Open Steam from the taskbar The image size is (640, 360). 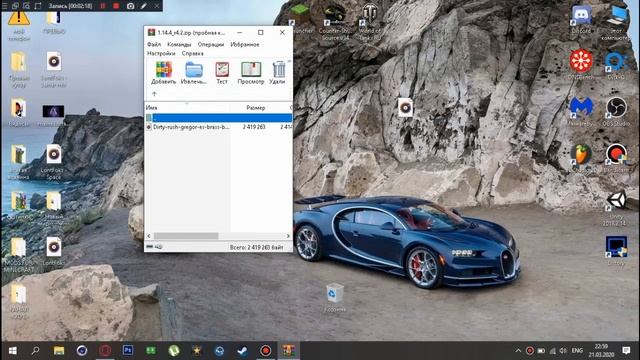coord(242,351)
